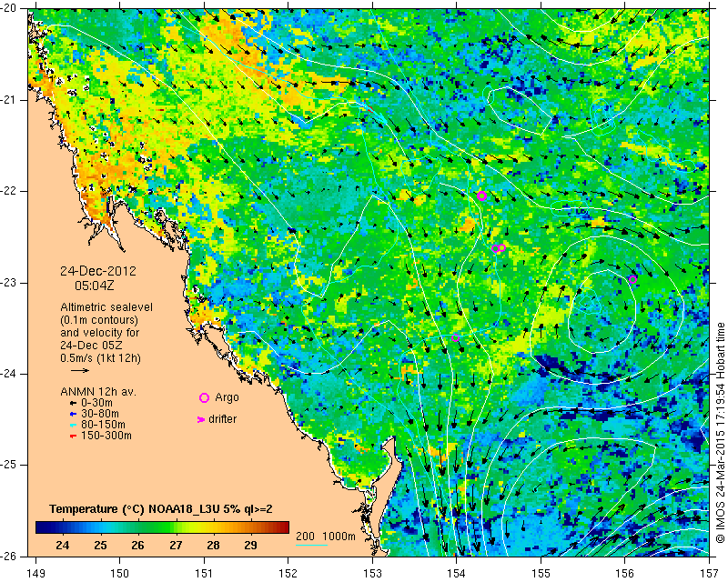
Task: Click longitude axis label 149
Action: pos(36,573)
